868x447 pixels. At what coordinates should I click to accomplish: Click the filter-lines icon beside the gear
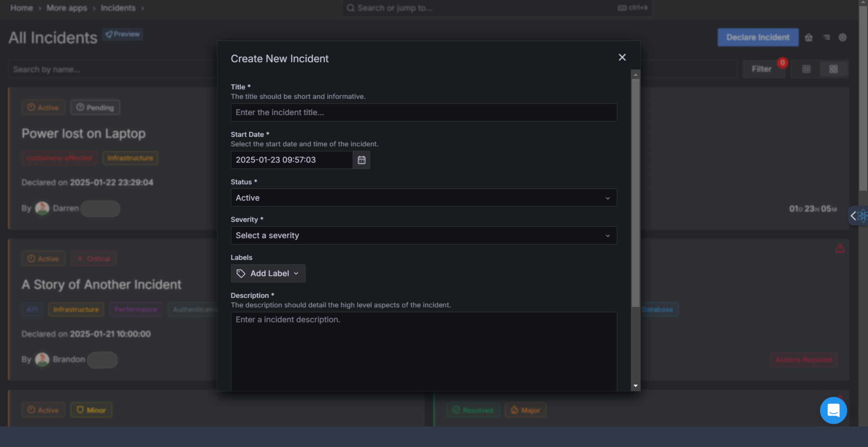coord(826,37)
